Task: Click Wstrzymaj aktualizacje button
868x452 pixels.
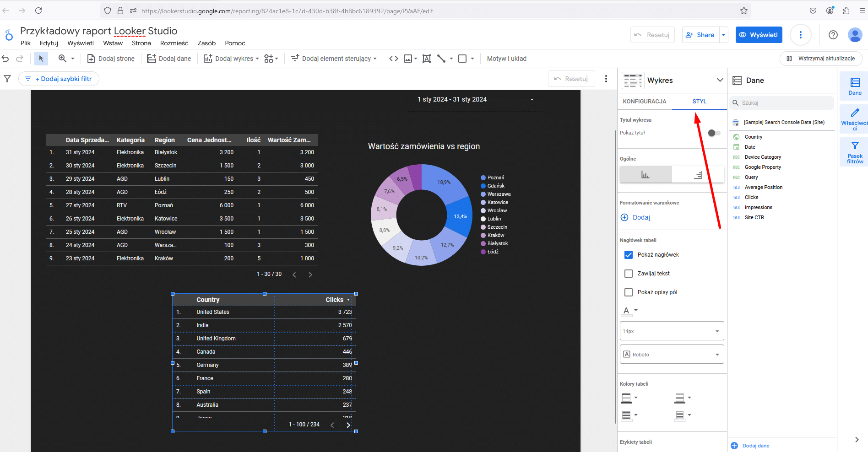Action: [820, 59]
